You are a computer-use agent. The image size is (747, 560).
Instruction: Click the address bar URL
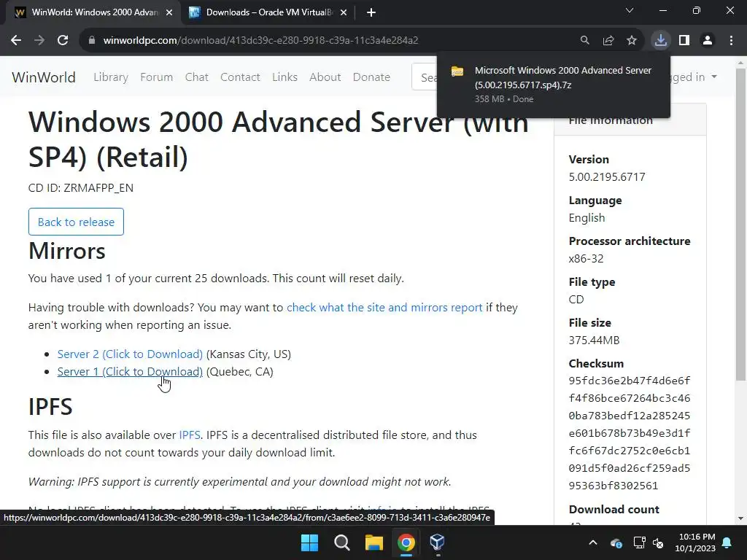261,41
